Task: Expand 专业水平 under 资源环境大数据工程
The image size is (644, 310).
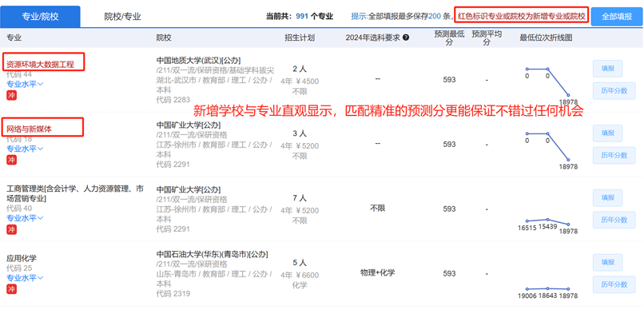Action: 25,84
